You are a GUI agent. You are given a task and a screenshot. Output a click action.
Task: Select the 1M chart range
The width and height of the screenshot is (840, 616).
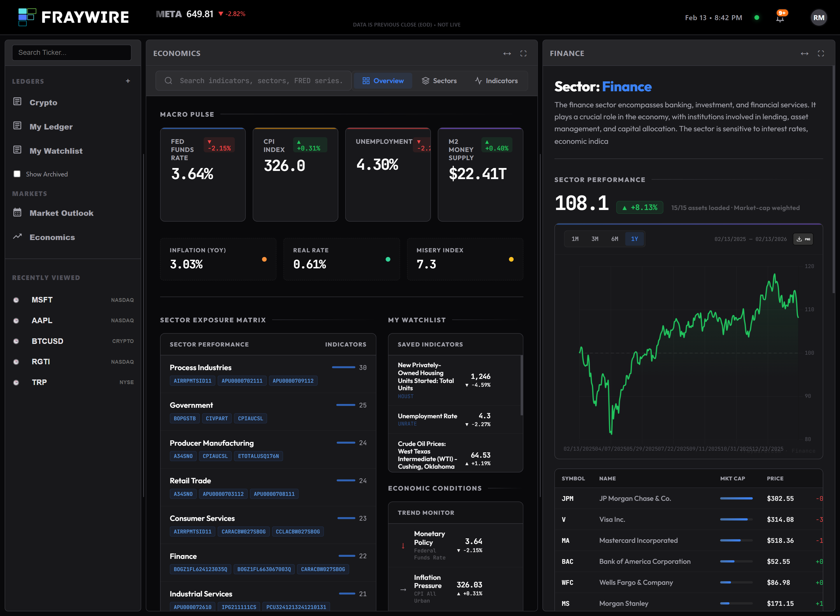575,239
